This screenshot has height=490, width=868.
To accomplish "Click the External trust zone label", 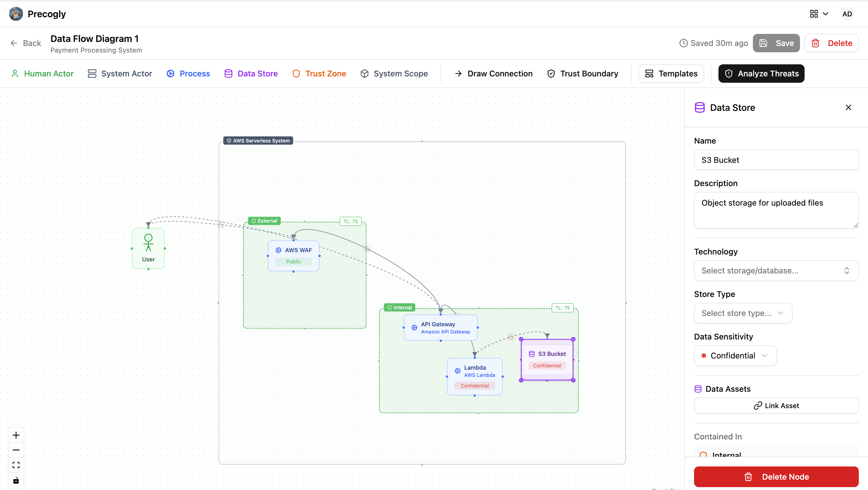I will (265, 221).
